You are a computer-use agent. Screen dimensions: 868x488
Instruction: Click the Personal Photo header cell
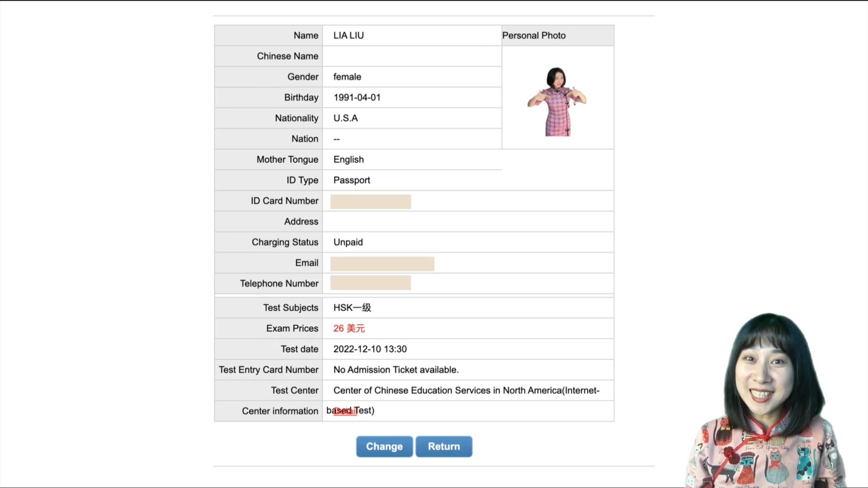click(557, 36)
